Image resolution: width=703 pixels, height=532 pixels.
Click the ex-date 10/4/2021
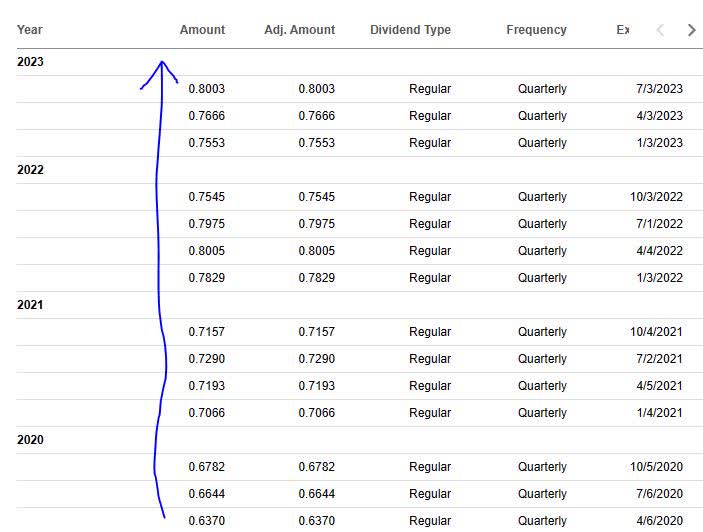tap(656, 332)
